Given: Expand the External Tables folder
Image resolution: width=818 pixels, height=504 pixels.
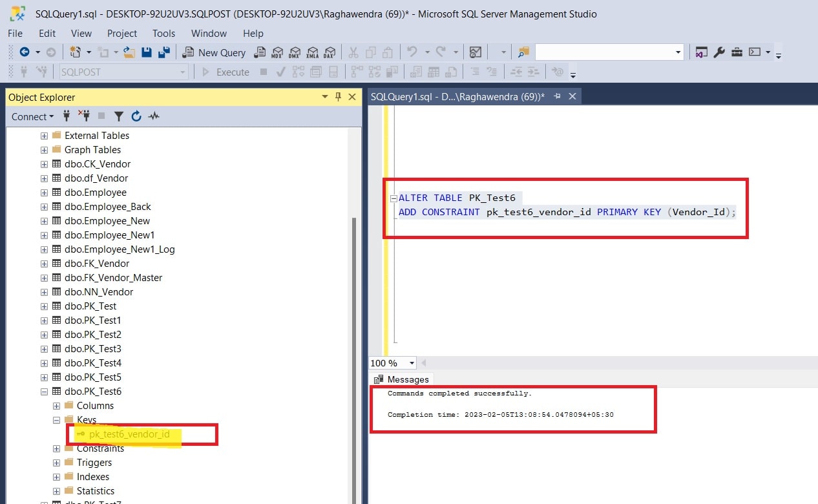Looking at the screenshot, I should (x=44, y=136).
